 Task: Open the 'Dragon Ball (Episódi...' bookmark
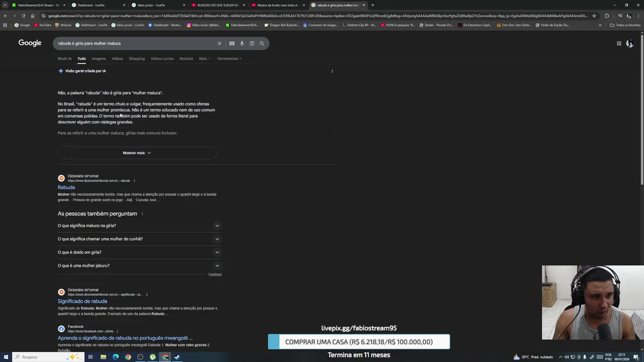point(282,25)
